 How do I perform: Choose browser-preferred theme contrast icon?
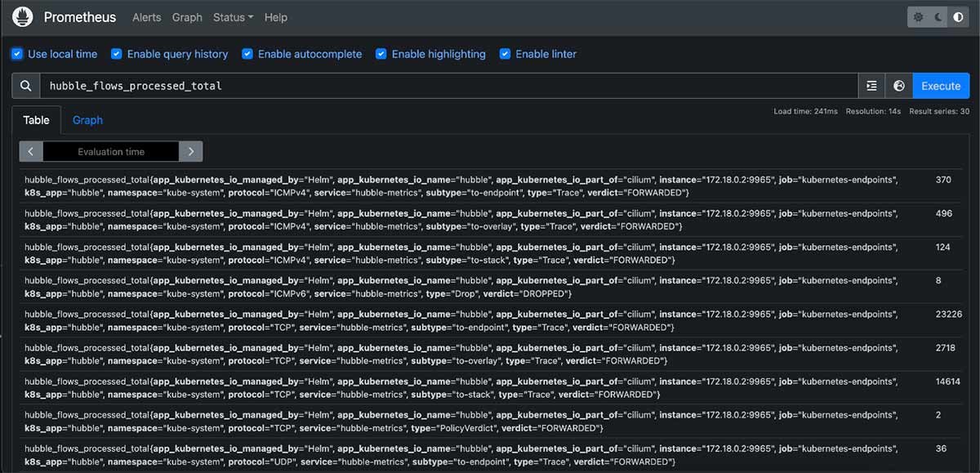pos(958,17)
